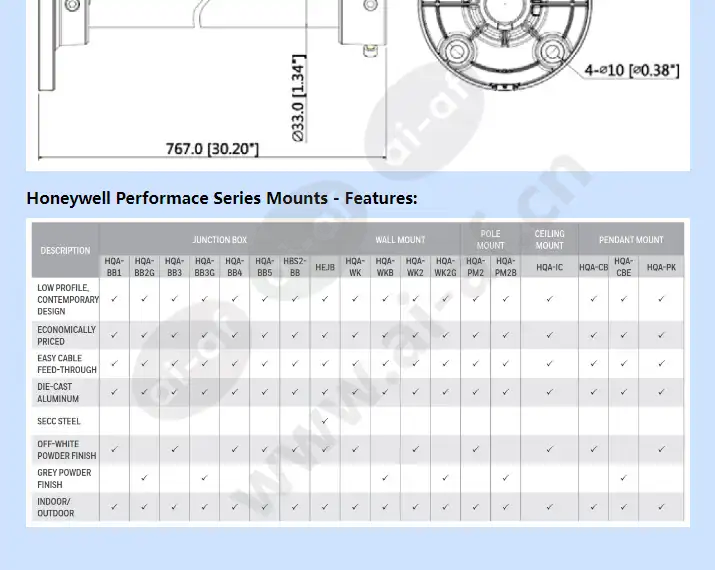Click Easy Cable Feed-Through checkmark under HQA-CB
715x570 pixels.
point(593,363)
